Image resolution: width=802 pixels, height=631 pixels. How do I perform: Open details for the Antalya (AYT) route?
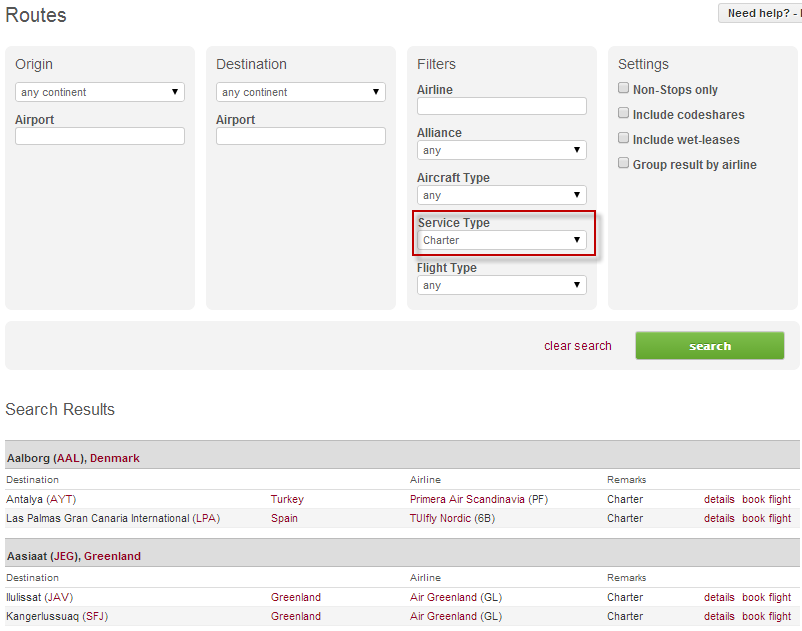pos(718,499)
